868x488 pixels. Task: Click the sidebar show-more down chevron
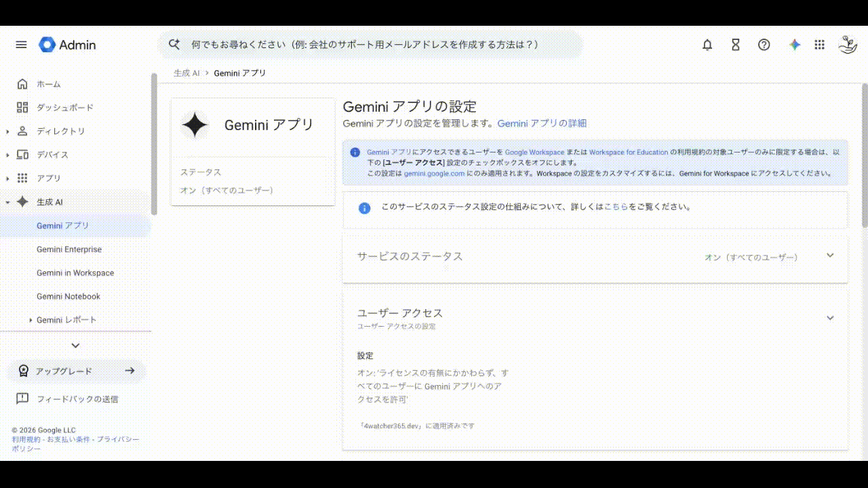coord(75,346)
